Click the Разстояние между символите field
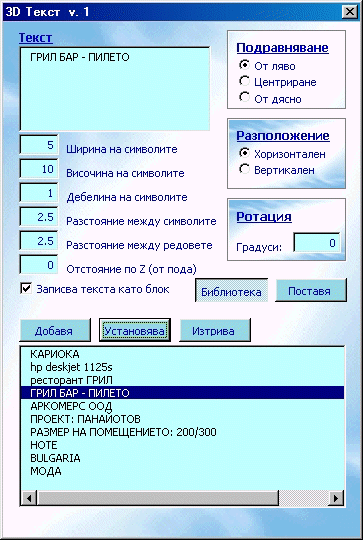Viewport: 363px width, 540px height. (39, 217)
